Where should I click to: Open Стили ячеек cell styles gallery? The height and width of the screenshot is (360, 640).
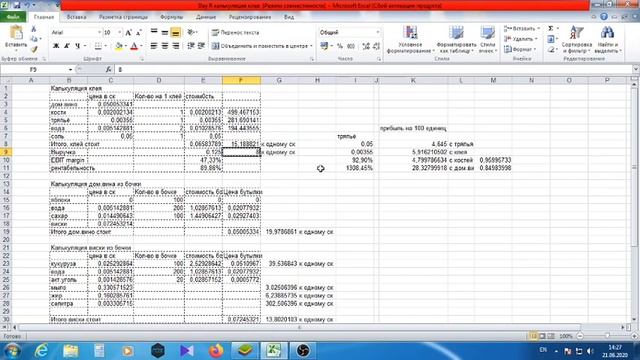pos(487,39)
